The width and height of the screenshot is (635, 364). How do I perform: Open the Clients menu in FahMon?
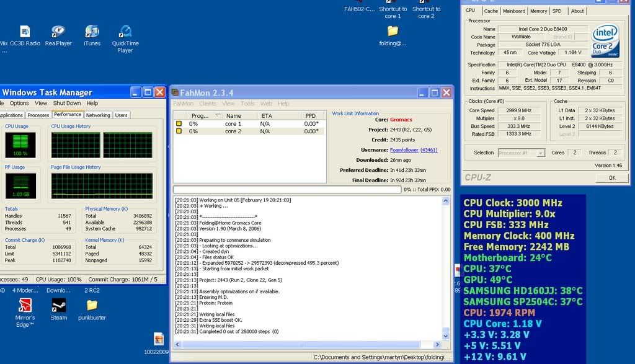point(207,104)
